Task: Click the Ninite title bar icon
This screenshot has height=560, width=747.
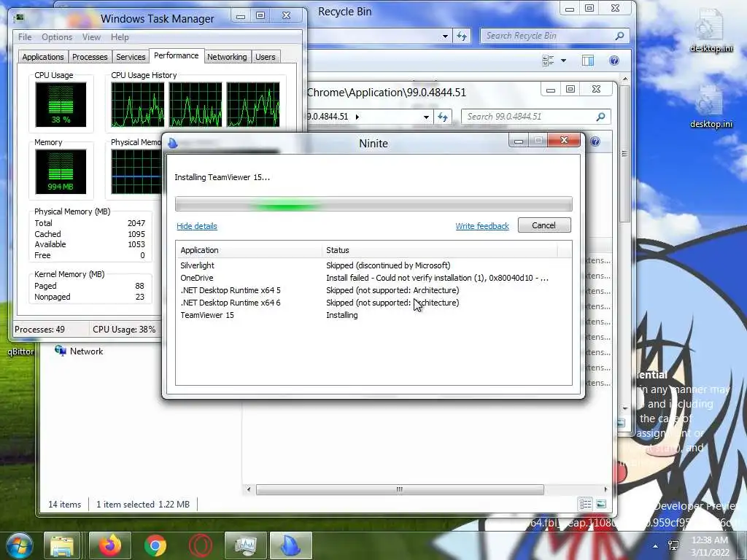Action: [173, 143]
